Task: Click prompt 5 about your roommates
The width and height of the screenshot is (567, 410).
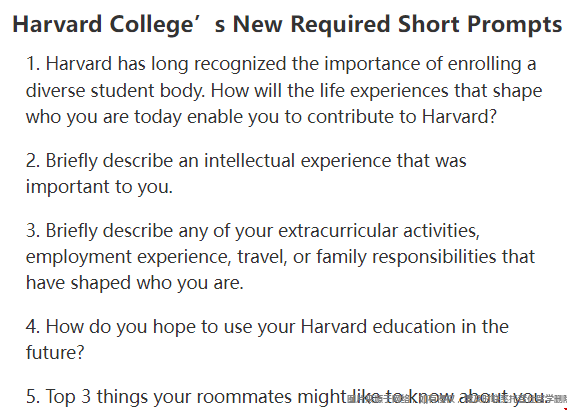Action: pos(285,397)
